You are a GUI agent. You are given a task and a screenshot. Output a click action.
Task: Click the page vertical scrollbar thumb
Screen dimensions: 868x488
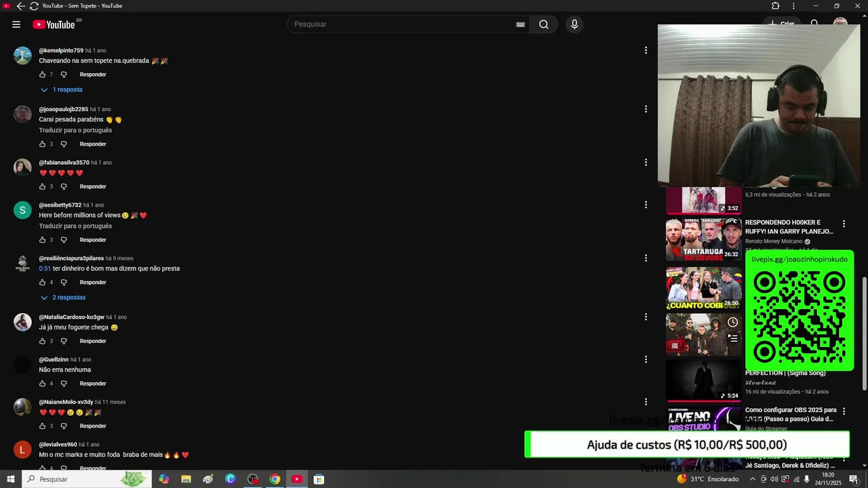[864, 333]
